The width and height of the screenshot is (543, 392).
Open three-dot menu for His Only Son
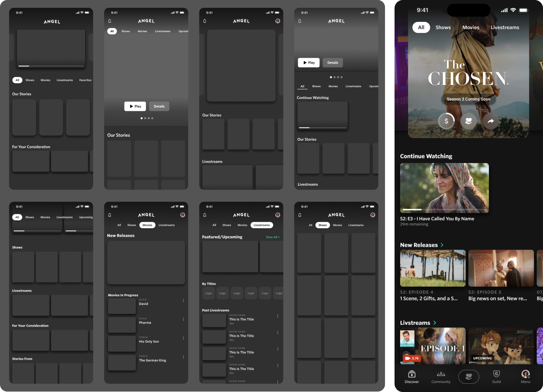183,338
